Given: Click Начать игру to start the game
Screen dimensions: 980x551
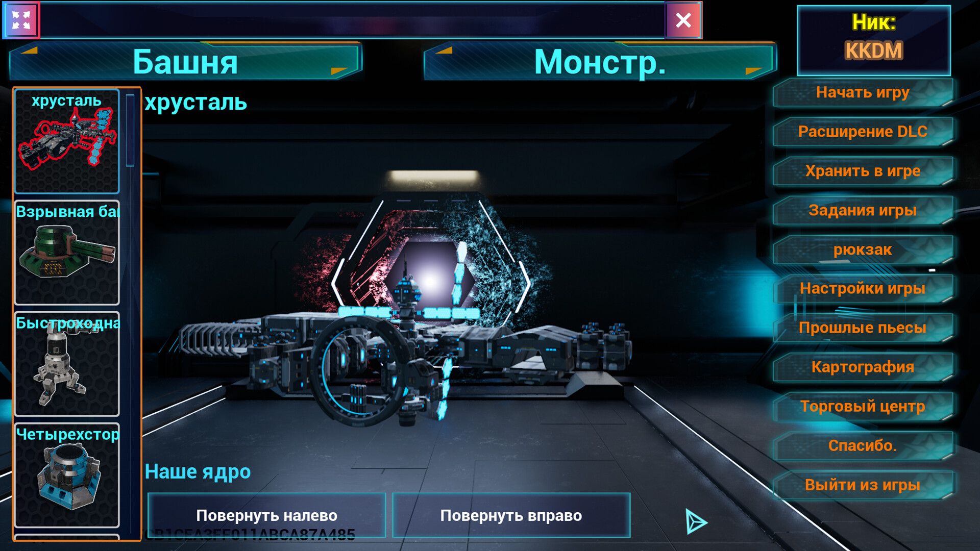Looking at the screenshot, I should (x=863, y=92).
